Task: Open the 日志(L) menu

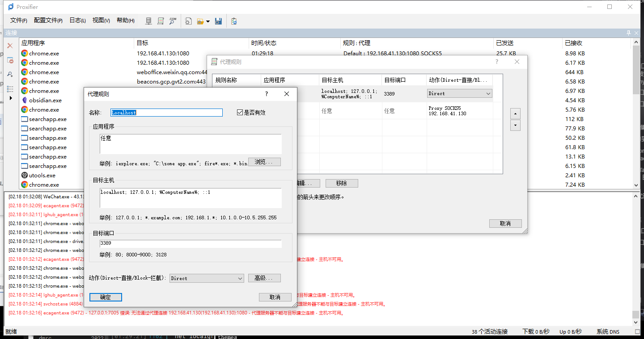Action: click(x=77, y=21)
